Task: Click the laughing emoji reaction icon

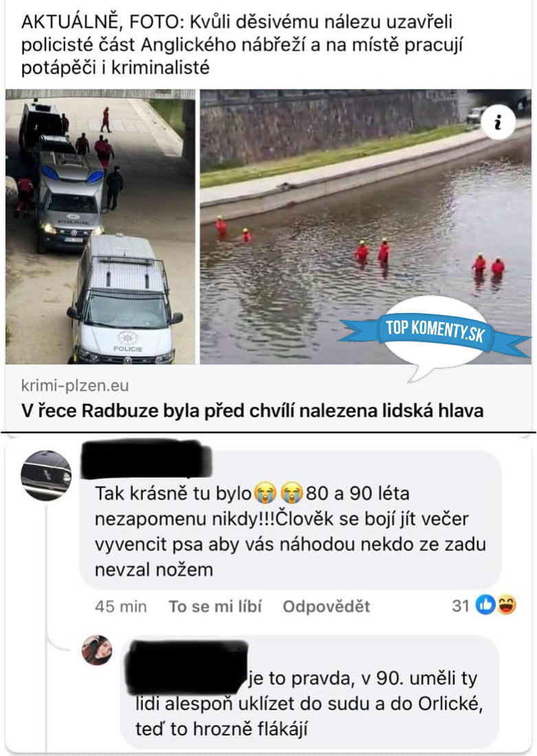Action: tap(506, 605)
